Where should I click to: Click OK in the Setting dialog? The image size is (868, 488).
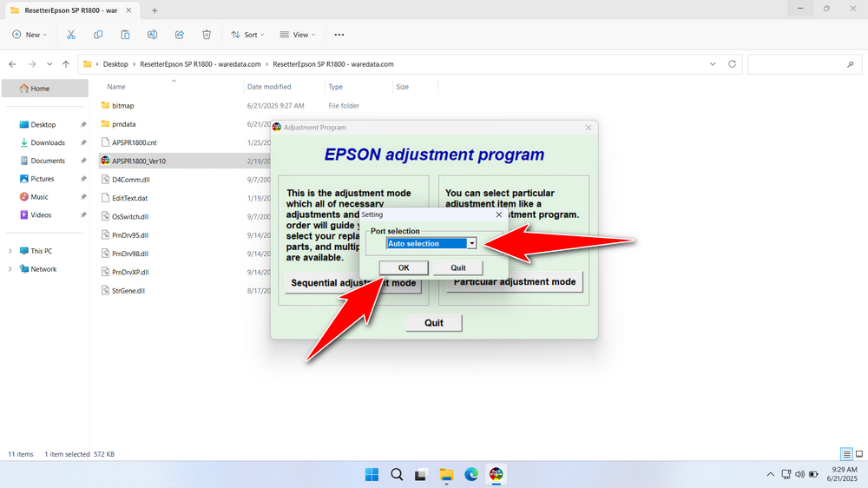404,267
